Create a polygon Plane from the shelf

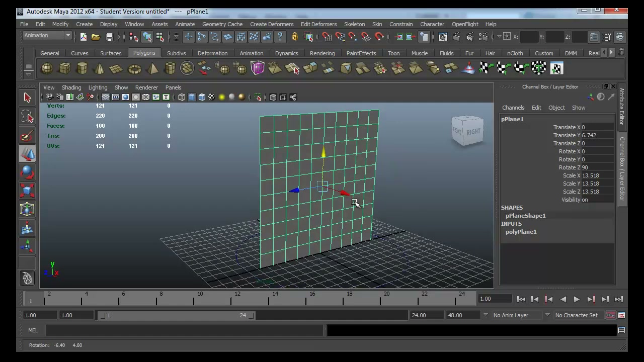pos(117,68)
